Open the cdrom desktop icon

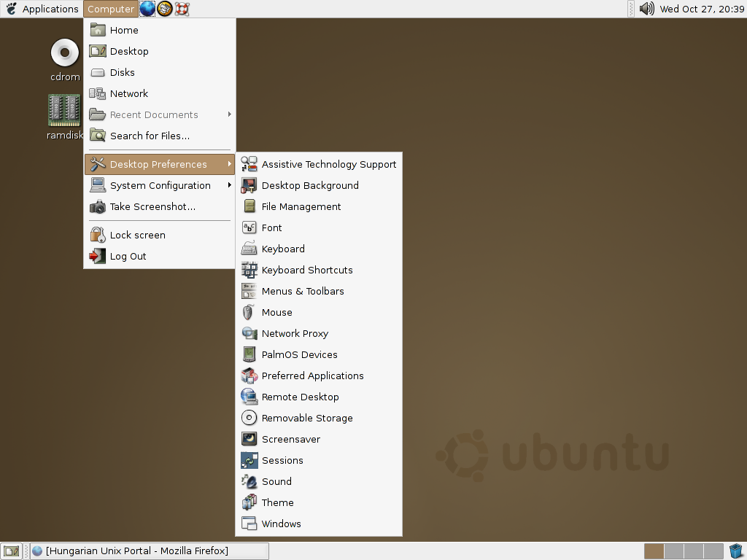point(65,60)
